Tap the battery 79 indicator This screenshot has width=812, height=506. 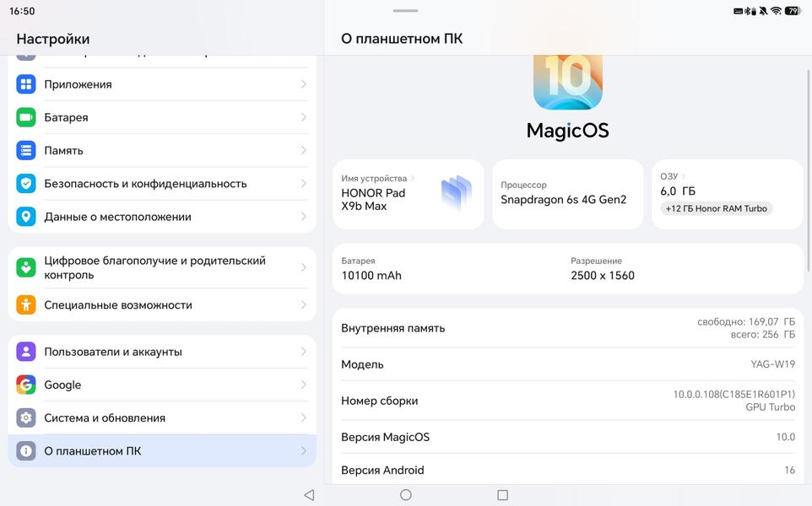(793, 11)
